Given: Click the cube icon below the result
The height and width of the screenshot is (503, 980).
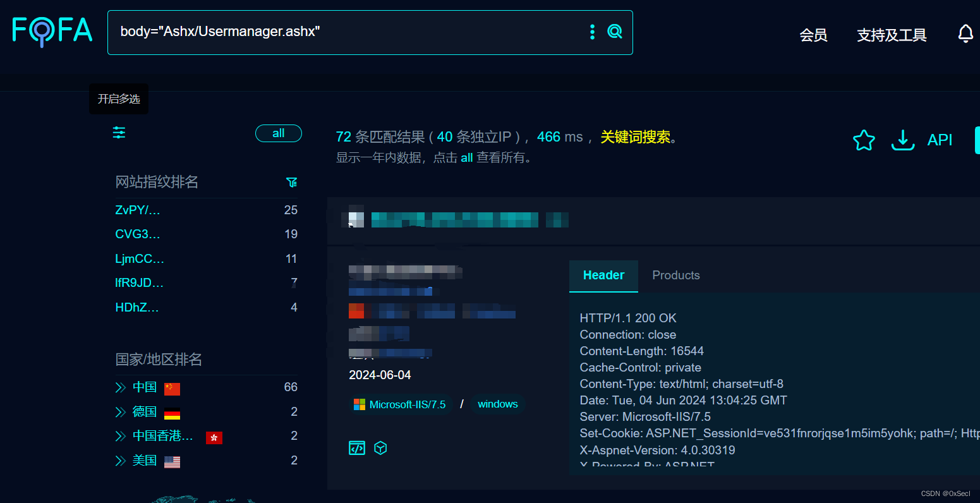Looking at the screenshot, I should [380, 447].
